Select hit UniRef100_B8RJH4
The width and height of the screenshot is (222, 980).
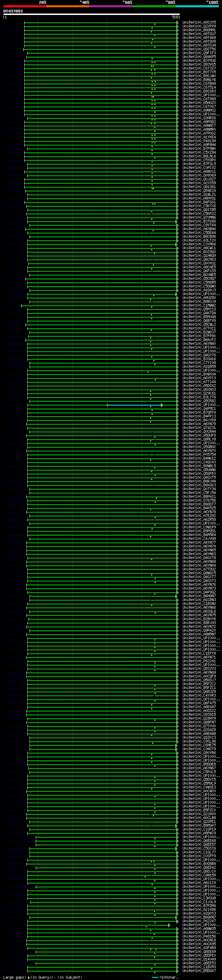pos(199,481)
